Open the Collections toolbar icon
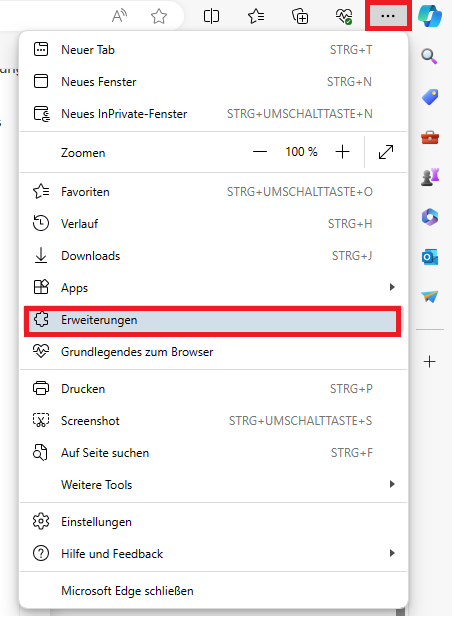 click(300, 16)
